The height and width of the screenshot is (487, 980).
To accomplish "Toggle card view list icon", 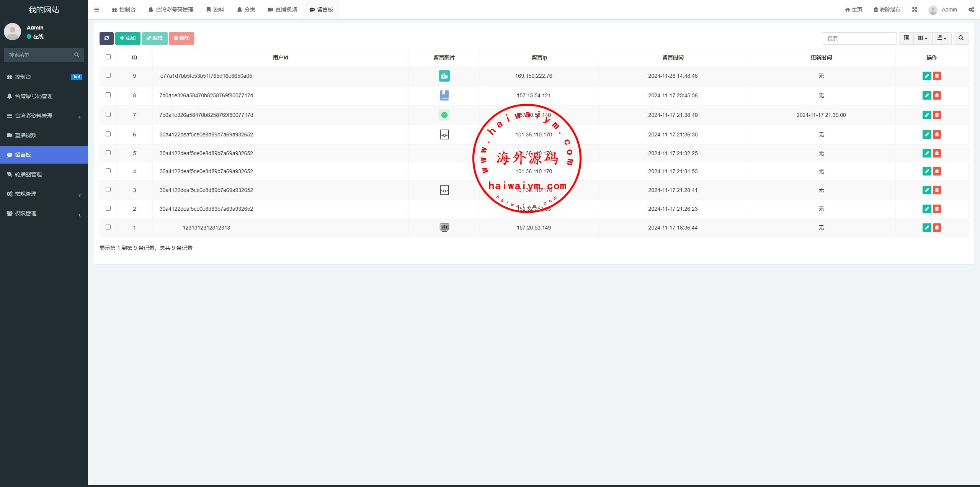I will tap(906, 38).
